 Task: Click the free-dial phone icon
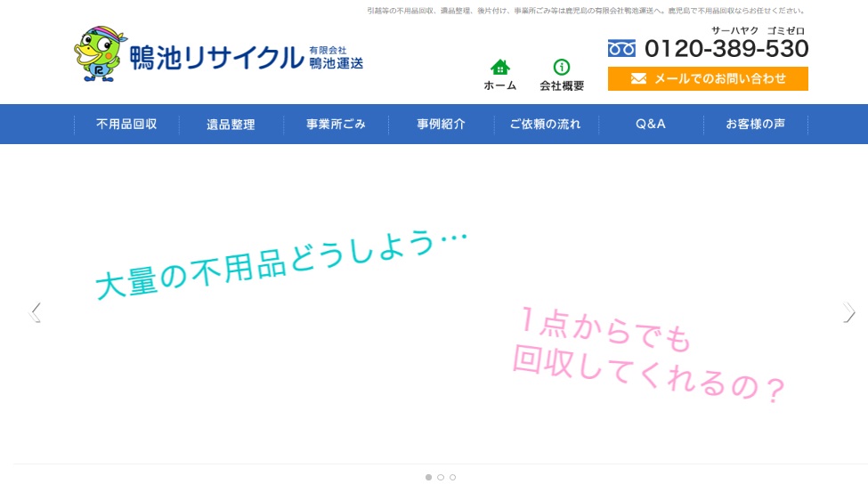point(621,48)
